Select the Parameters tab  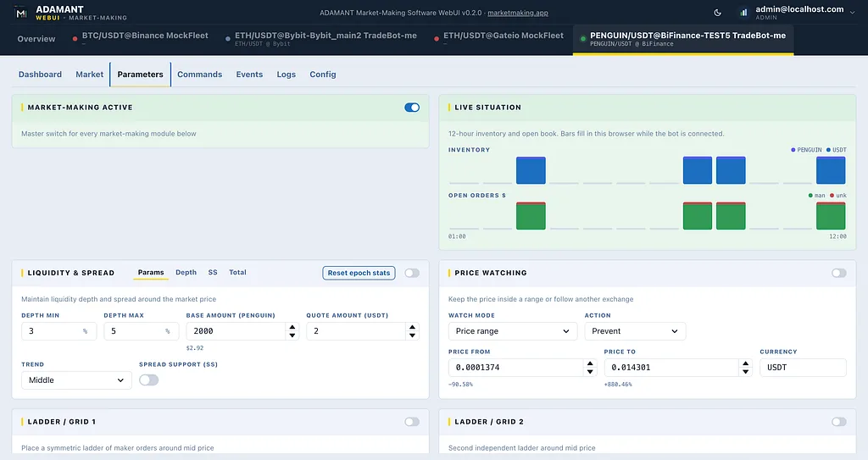140,75
